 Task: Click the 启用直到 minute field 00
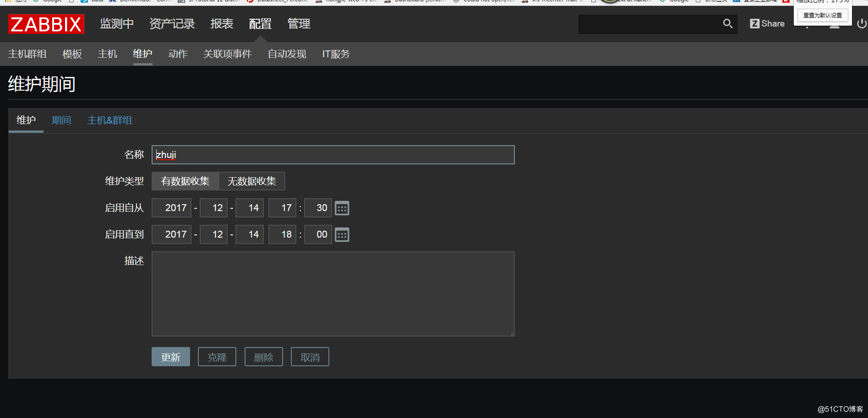pos(318,235)
